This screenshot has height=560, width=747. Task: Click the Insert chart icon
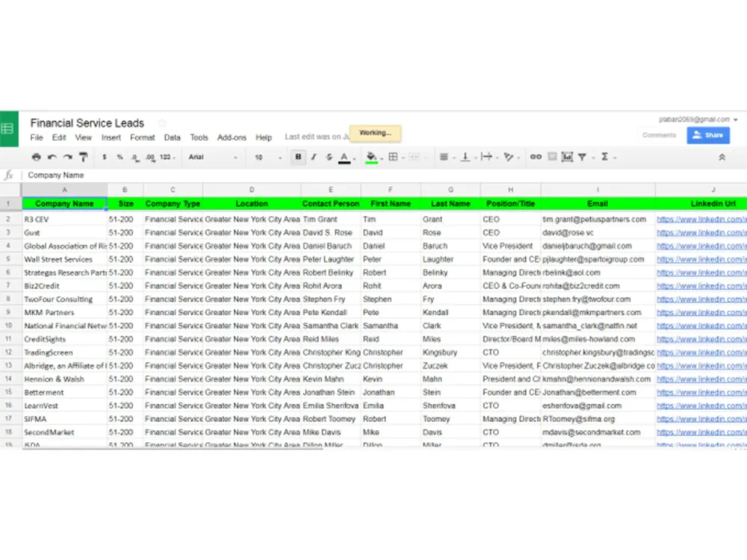pos(567,157)
